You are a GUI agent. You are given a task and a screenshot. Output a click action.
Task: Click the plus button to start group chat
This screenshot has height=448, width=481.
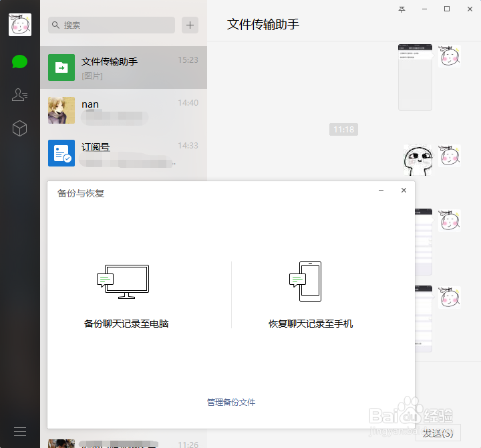click(x=190, y=25)
